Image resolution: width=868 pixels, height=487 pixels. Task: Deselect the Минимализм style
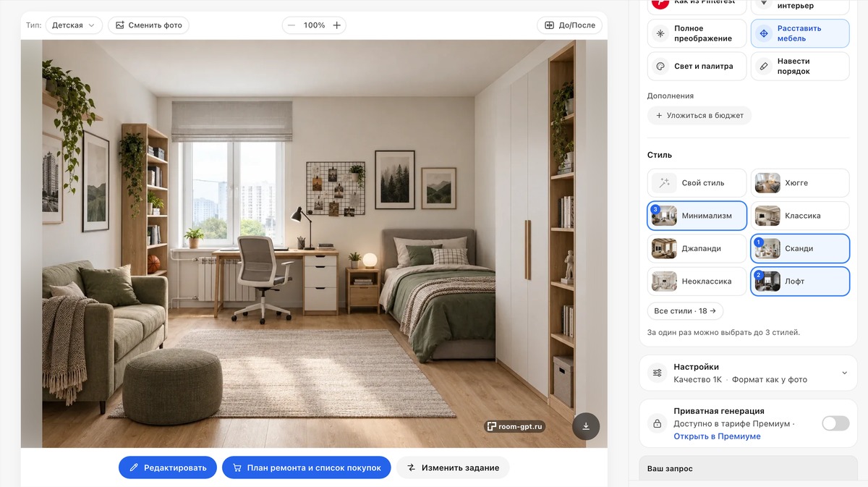pyautogui.click(x=697, y=216)
